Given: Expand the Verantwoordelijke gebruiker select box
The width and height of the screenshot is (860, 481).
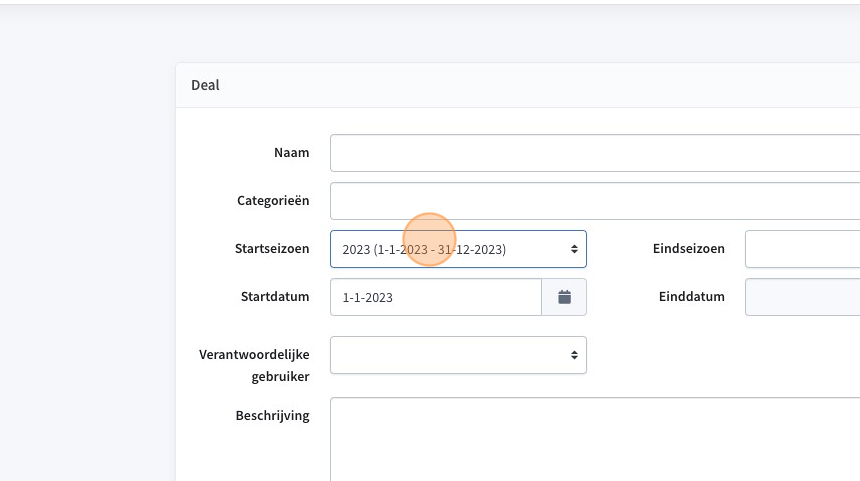Looking at the screenshot, I should [x=459, y=355].
